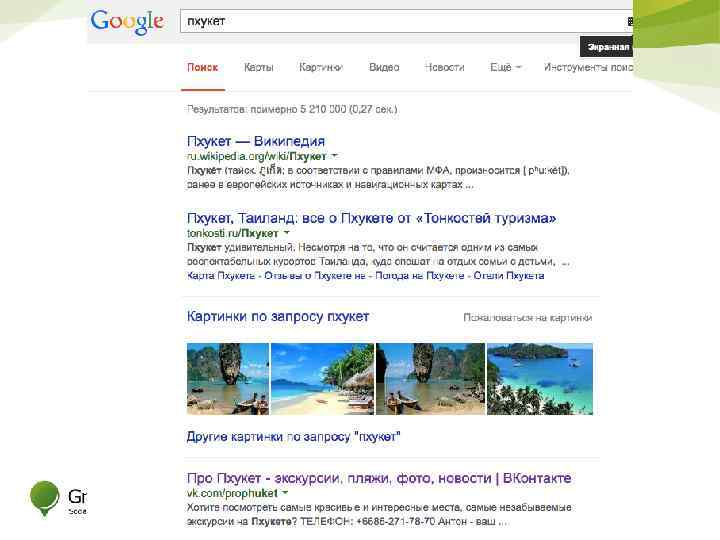The width and height of the screenshot is (720, 540).
Task: Switch to the Новости tab
Action: (x=444, y=68)
